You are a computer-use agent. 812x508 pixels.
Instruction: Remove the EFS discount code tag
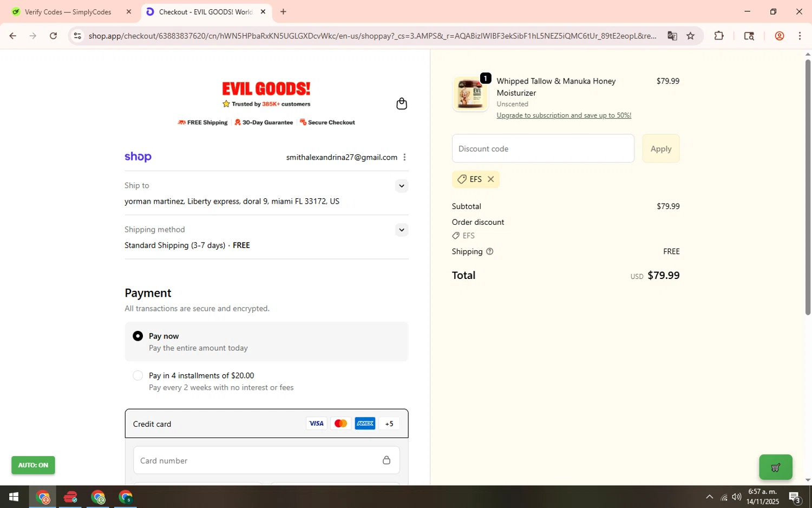pos(490,179)
